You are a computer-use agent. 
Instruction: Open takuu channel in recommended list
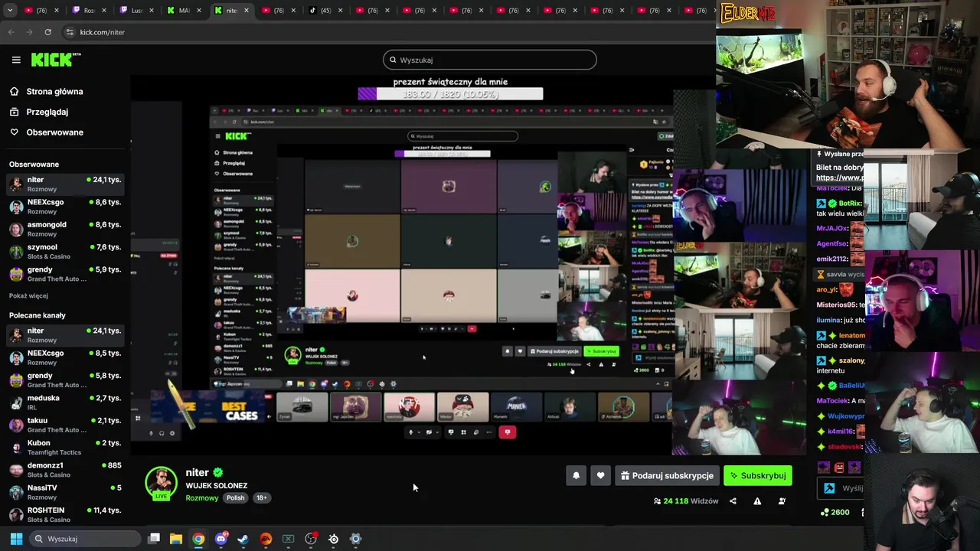64,425
